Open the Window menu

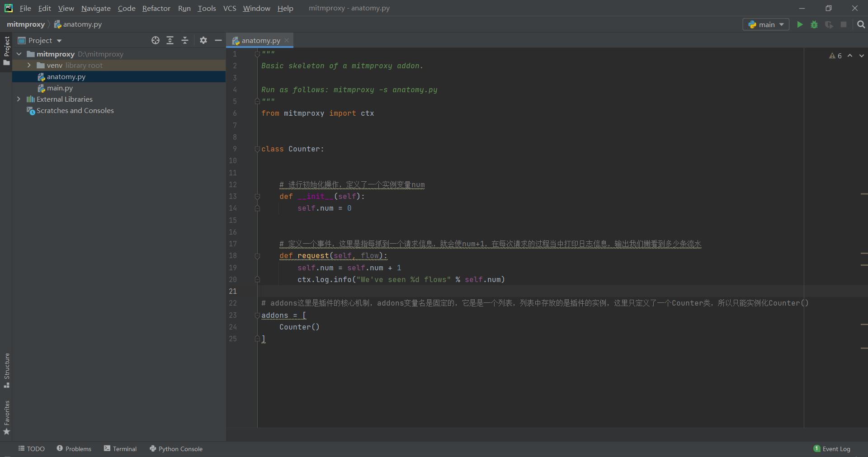click(256, 8)
